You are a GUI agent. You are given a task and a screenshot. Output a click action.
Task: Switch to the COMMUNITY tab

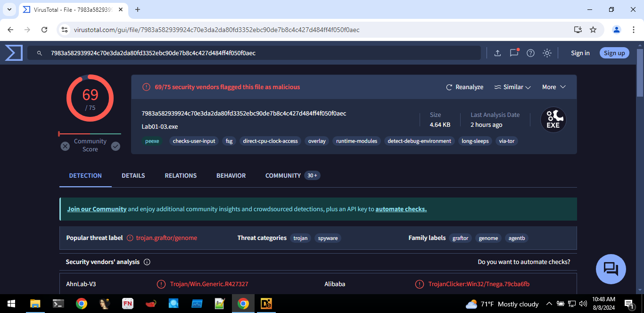pos(292,175)
